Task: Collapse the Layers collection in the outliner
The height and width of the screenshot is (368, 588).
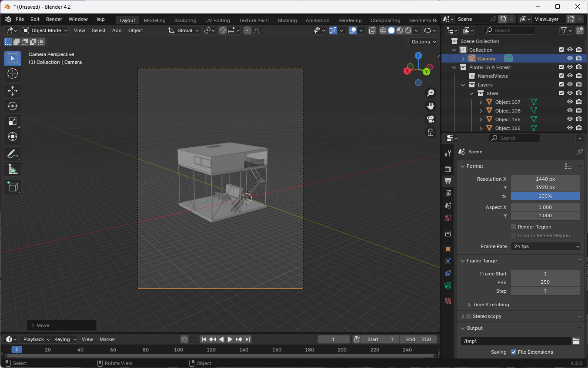Action: tap(463, 85)
